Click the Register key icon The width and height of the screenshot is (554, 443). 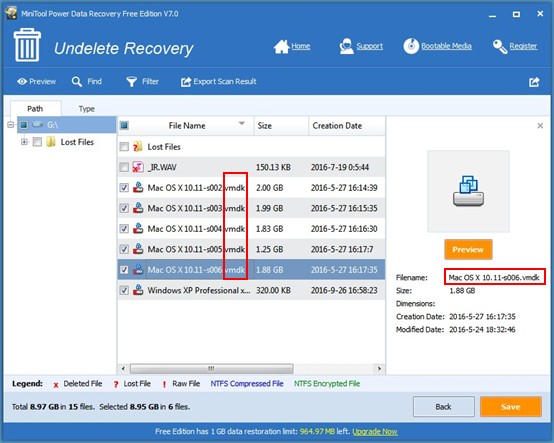click(500, 46)
